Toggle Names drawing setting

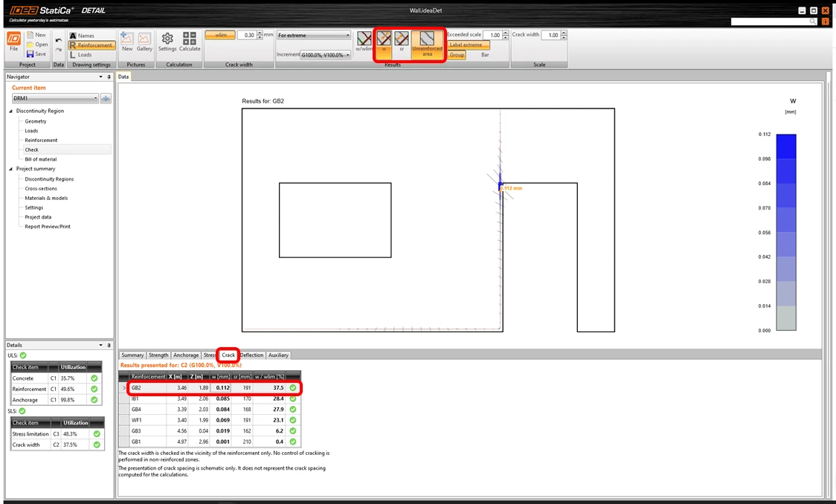pos(82,36)
